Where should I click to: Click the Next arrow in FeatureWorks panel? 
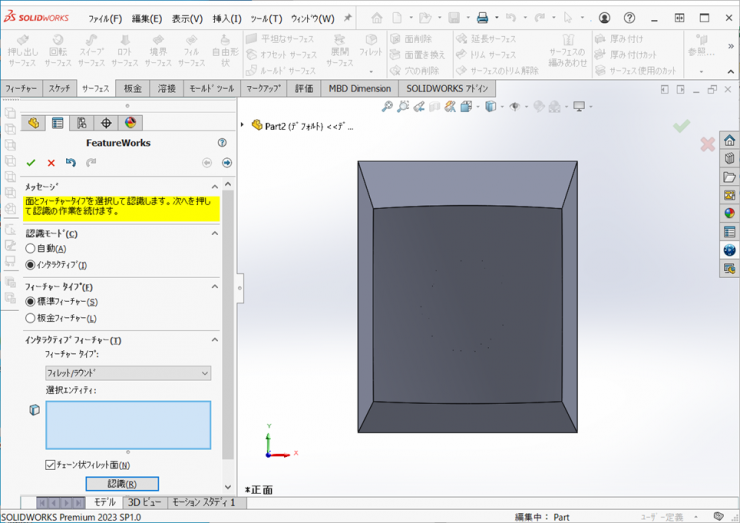pos(227,163)
